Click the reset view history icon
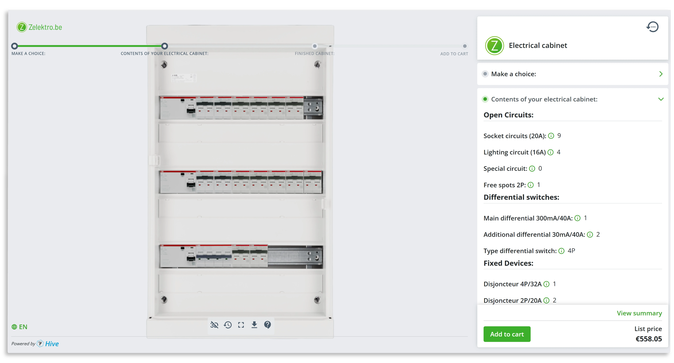 pyautogui.click(x=228, y=325)
